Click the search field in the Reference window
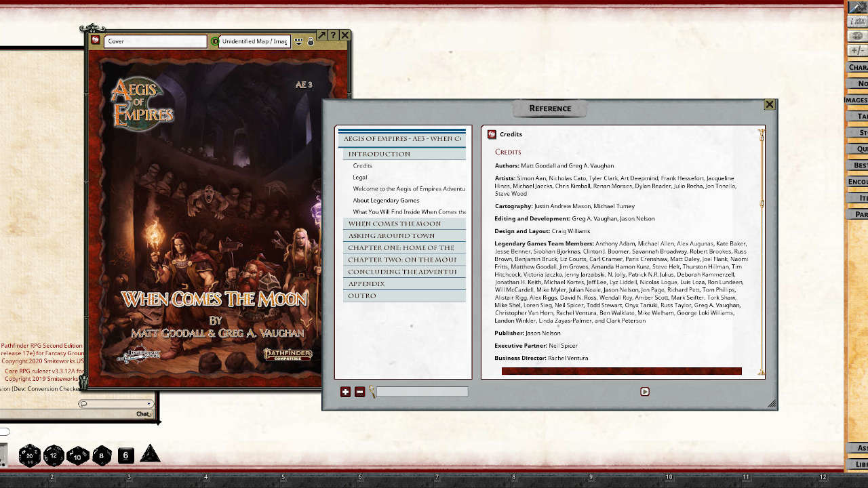 420,392
